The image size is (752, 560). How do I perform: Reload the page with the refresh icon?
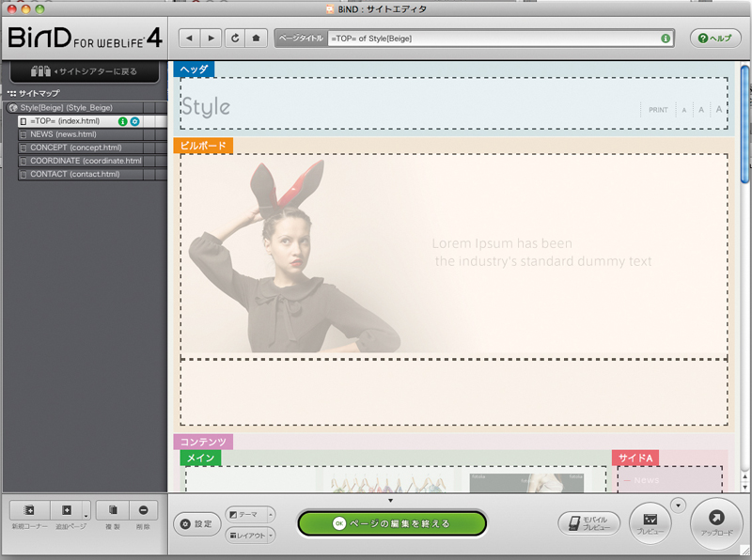[234, 39]
